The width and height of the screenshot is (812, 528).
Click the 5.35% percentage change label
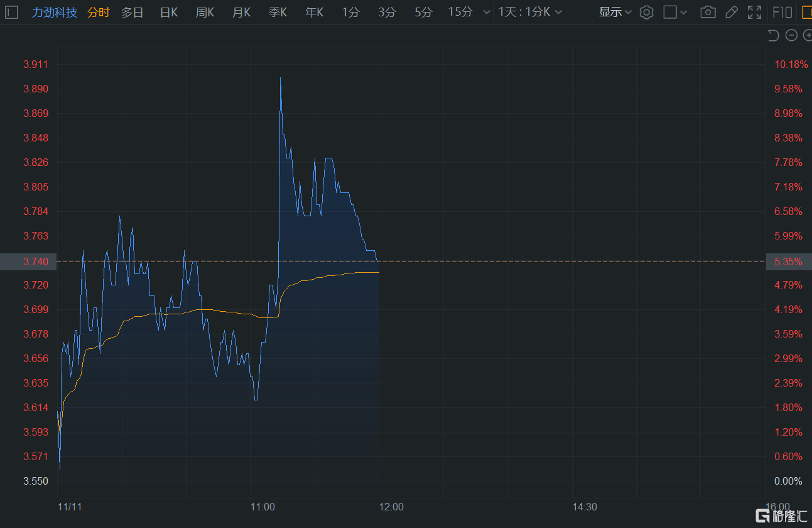(788, 261)
